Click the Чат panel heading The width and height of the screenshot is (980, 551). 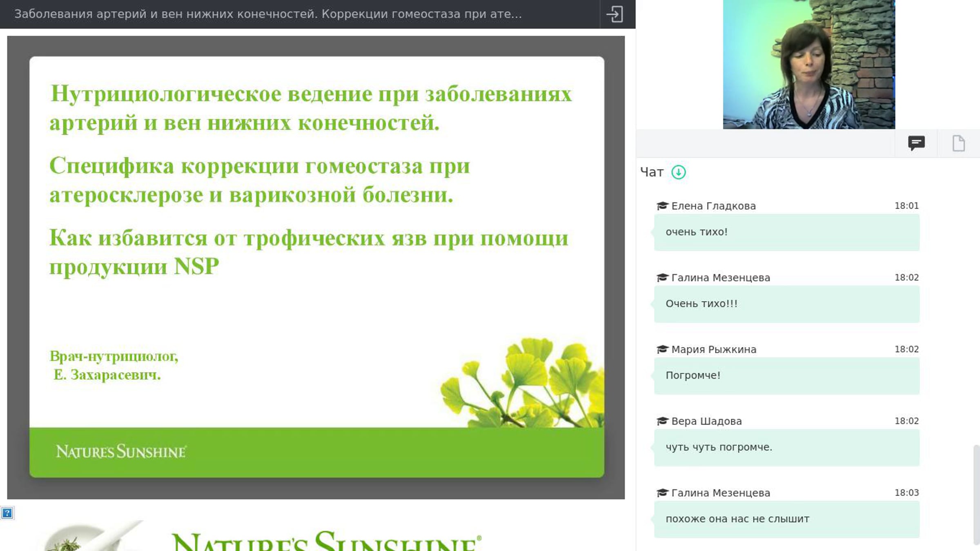[652, 172]
